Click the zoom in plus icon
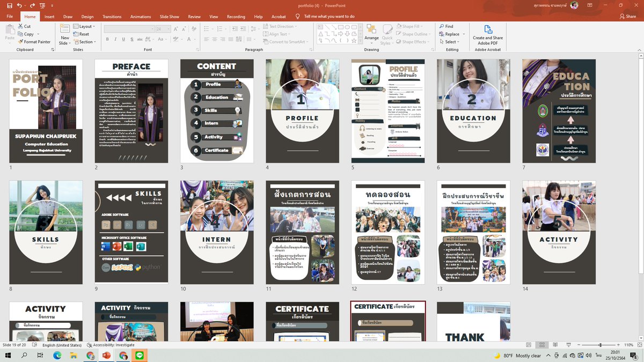The width and height of the screenshot is (644, 362). click(619, 345)
